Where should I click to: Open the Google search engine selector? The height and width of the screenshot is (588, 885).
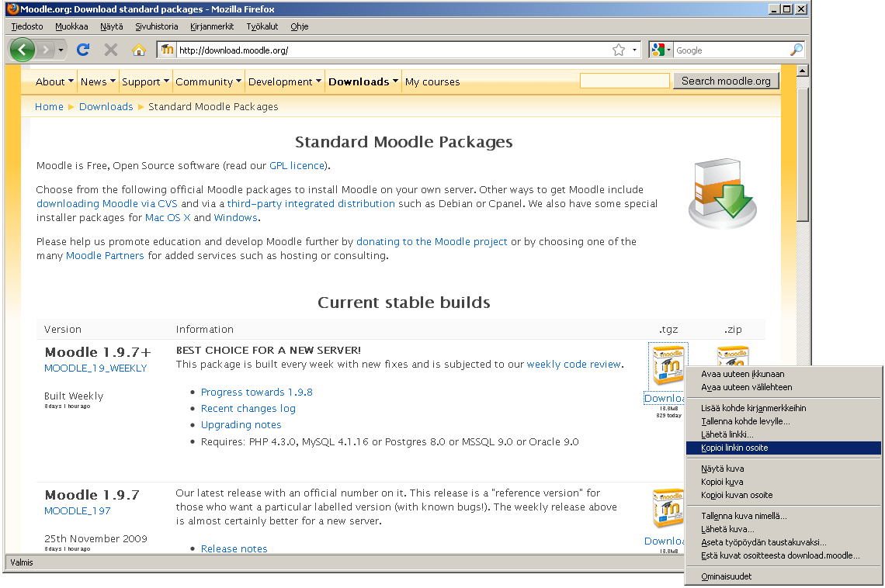661,50
